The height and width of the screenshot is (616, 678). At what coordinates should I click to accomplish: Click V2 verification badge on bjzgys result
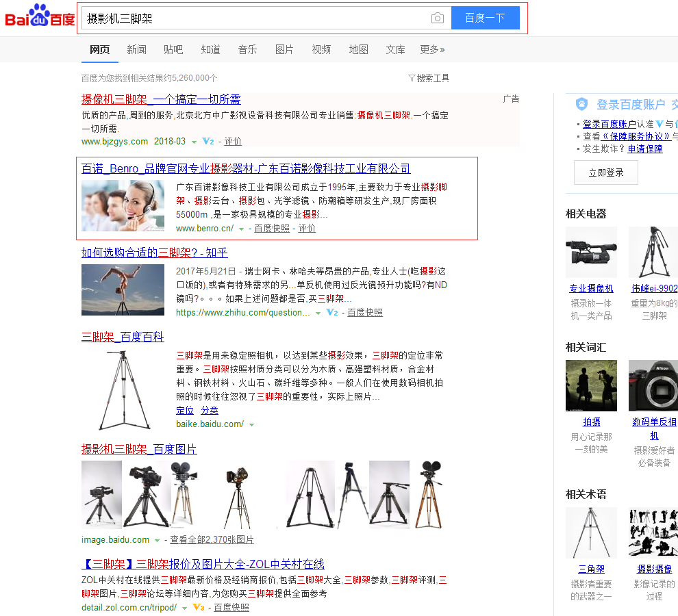[x=208, y=142]
